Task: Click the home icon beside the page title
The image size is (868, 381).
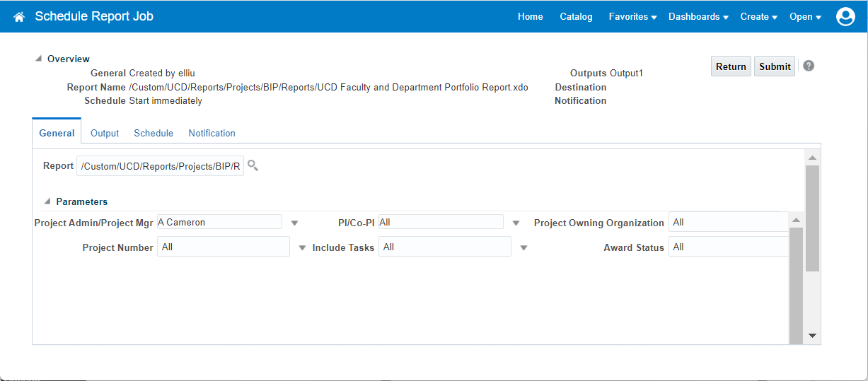Action: [x=19, y=17]
